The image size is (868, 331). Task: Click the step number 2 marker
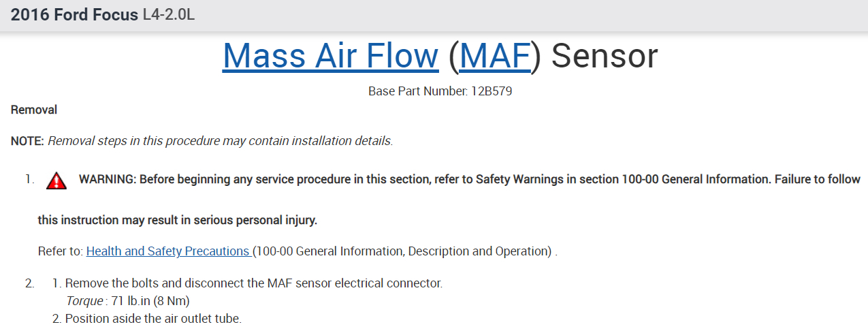point(29,283)
